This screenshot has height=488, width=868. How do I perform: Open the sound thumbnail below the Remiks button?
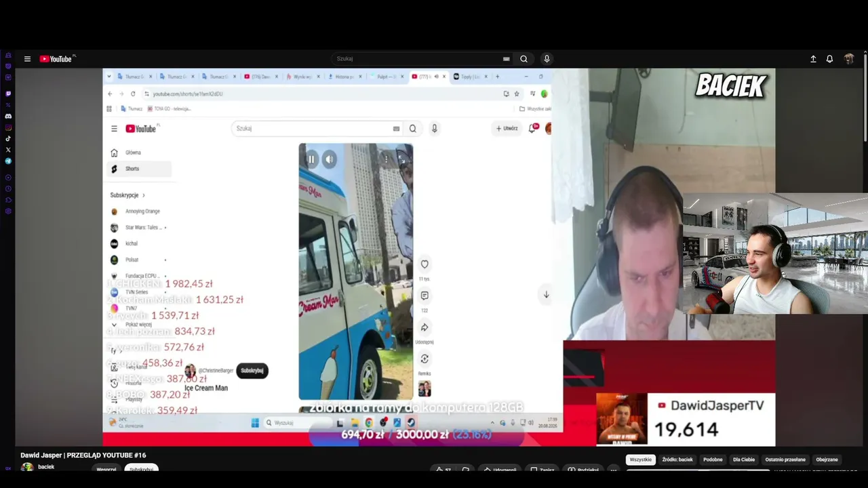425,388
